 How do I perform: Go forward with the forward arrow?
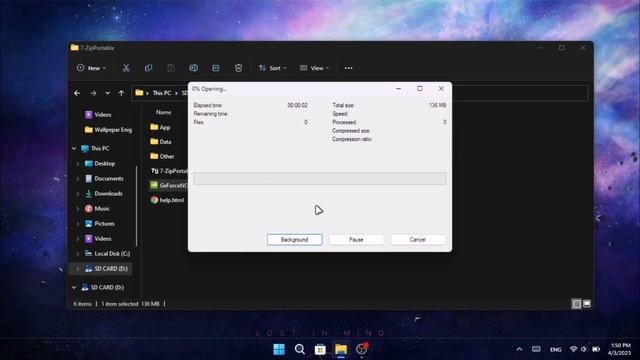click(x=93, y=93)
